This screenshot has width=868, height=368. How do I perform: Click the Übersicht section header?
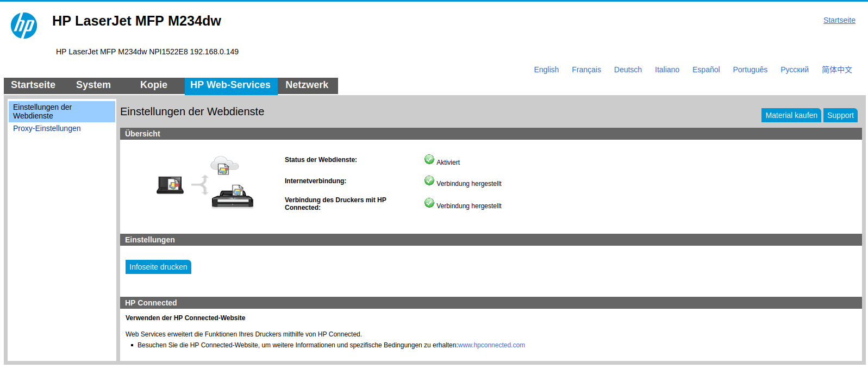[x=491, y=134]
